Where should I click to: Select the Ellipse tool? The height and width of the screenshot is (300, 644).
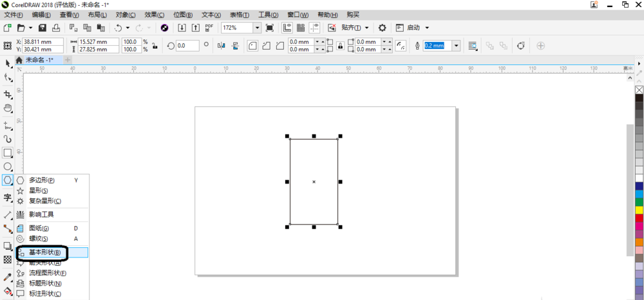[7, 166]
